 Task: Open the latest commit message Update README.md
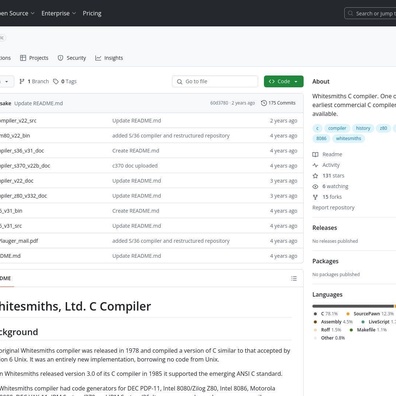[x=39, y=103]
